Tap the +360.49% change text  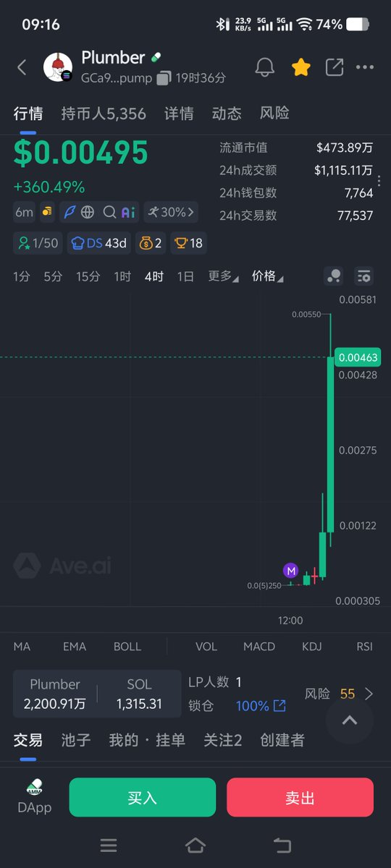[49, 187]
